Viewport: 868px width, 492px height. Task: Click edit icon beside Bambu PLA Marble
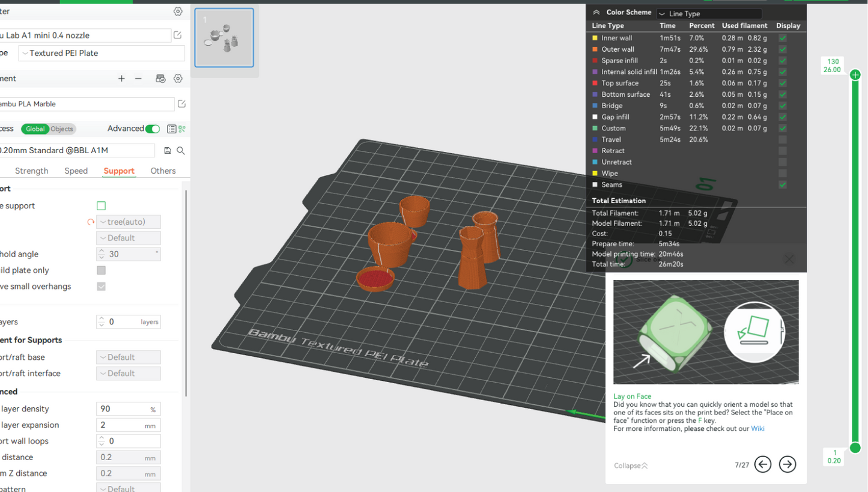coord(181,104)
